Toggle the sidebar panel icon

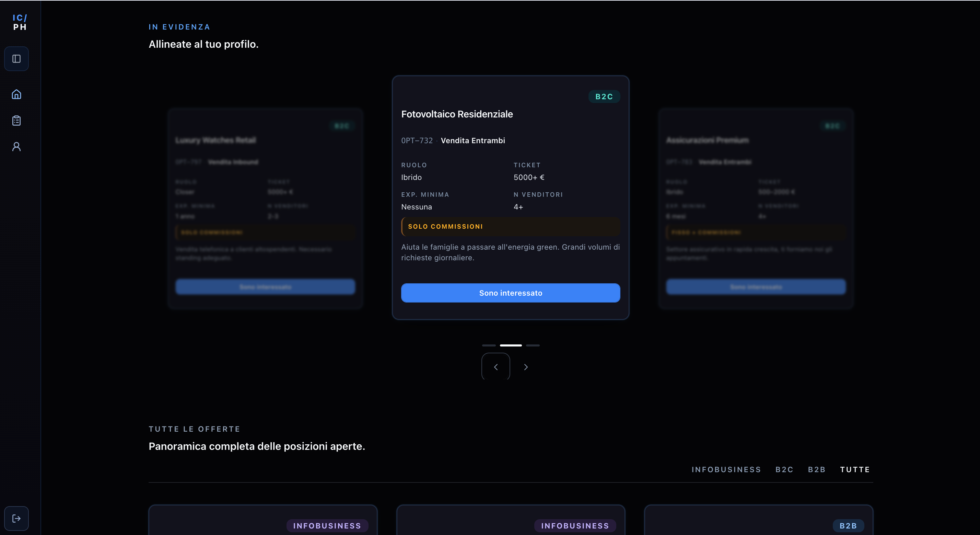(16, 59)
